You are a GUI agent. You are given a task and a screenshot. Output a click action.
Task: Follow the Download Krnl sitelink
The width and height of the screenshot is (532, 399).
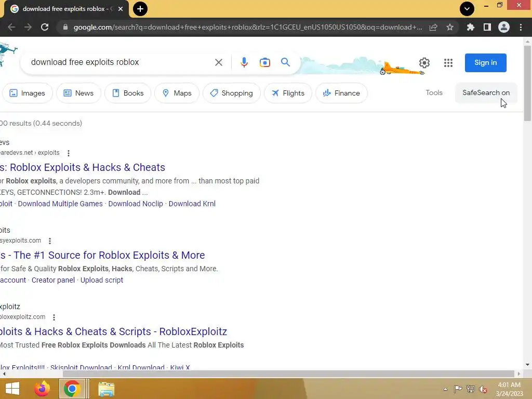pos(192,204)
